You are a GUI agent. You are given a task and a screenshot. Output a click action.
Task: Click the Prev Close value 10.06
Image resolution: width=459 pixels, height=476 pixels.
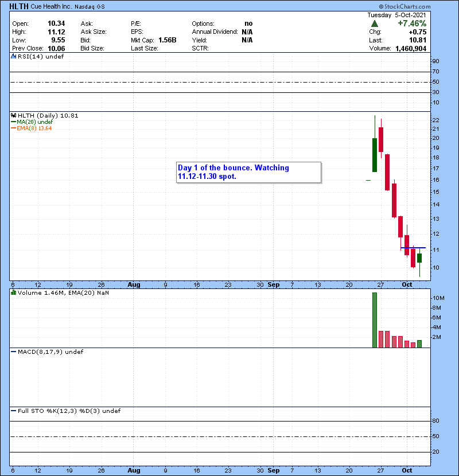pos(56,49)
